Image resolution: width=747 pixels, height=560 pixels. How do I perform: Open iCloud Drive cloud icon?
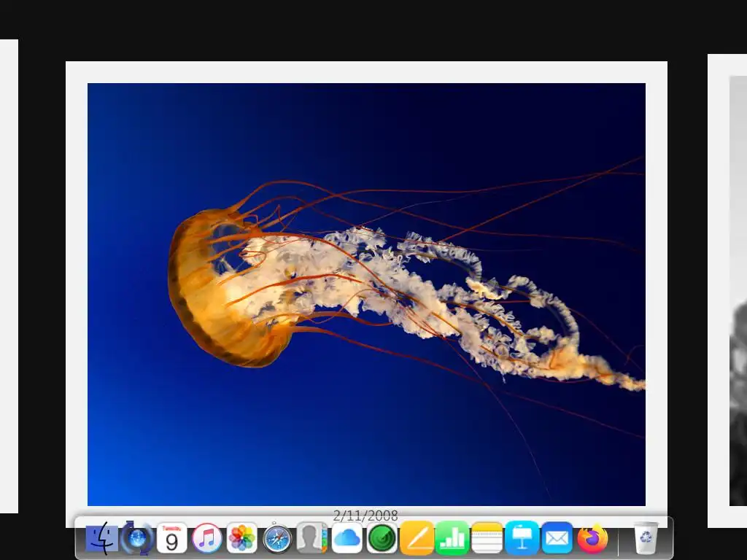pyautogui.click(x=347, y=538)
